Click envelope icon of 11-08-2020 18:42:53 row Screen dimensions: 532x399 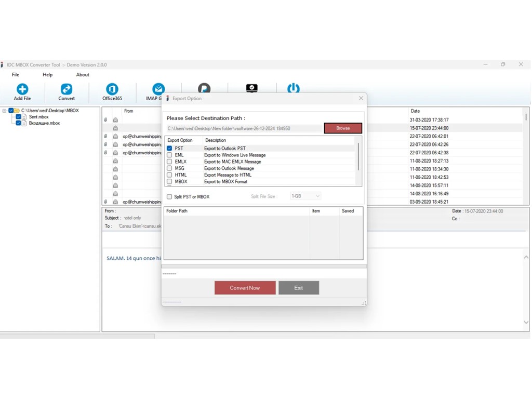click(x=115, y=177)
